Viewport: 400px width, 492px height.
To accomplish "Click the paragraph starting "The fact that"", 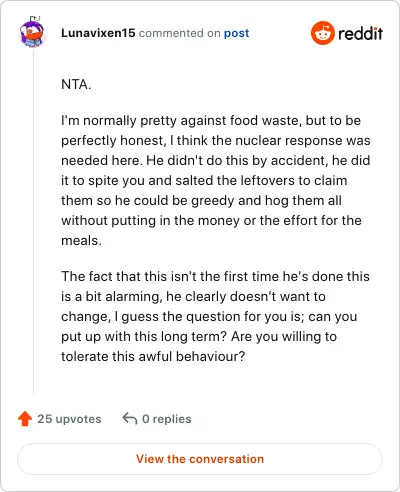I will pos(215,316).
